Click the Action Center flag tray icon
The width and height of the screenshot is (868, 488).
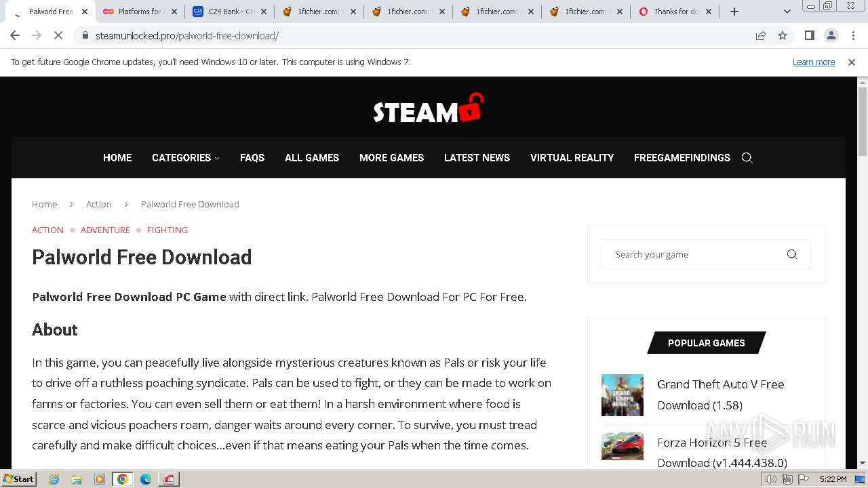802,479
